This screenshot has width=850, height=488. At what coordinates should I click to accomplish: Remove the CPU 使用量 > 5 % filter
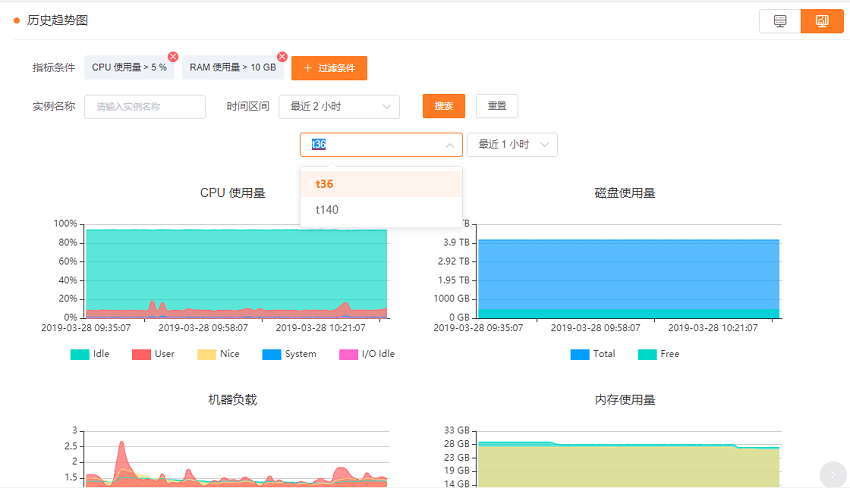[173, 56]
